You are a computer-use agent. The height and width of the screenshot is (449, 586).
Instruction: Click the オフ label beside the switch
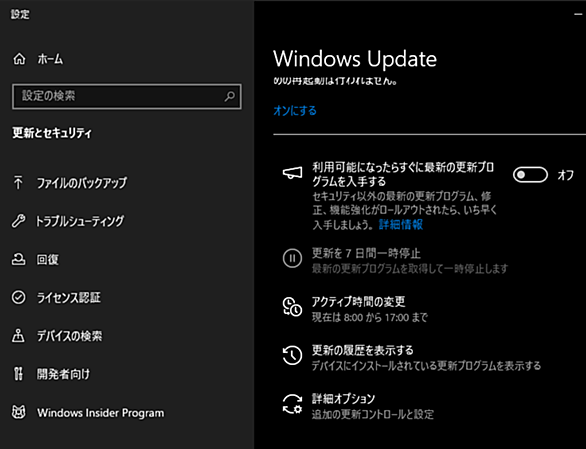(566, 175)
